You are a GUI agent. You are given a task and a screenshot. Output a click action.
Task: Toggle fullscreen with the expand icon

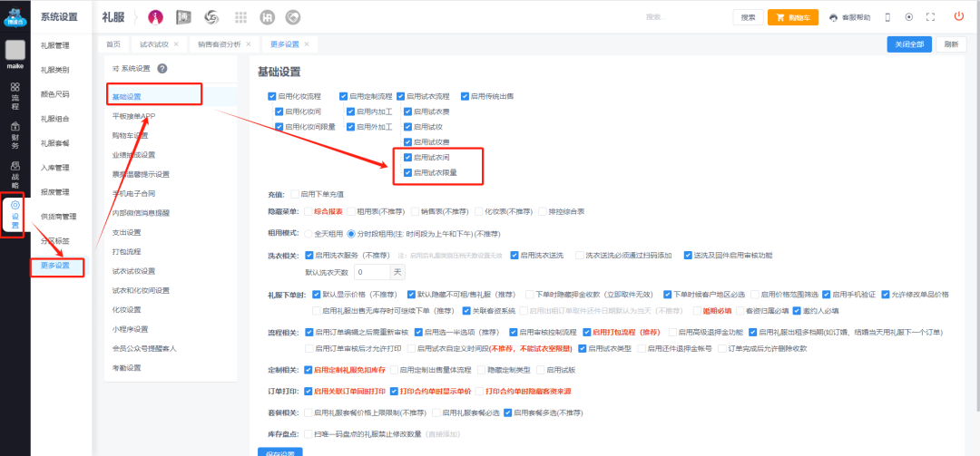point(930,17)
